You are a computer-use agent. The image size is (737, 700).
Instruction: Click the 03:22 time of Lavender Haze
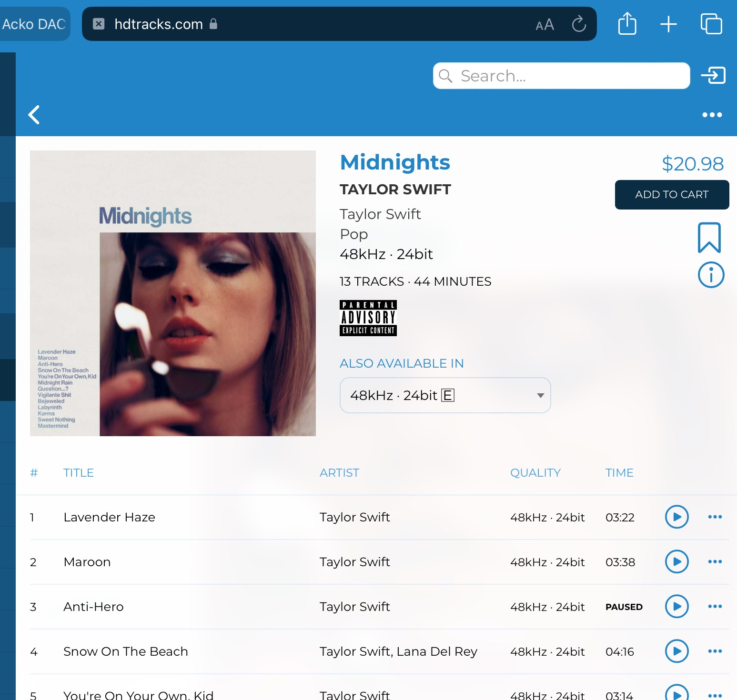(620, 517)
